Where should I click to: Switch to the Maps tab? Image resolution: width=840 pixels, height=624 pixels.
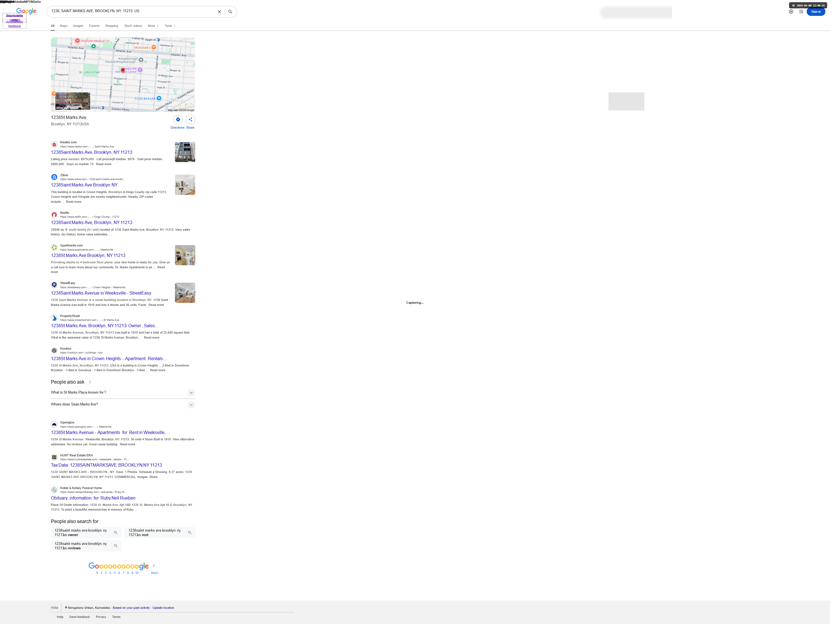(63, 26)
